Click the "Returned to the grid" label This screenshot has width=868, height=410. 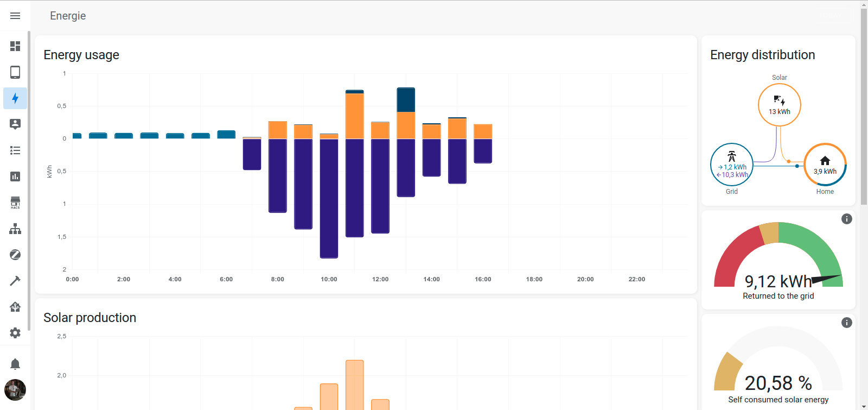[x=778, y=296]
